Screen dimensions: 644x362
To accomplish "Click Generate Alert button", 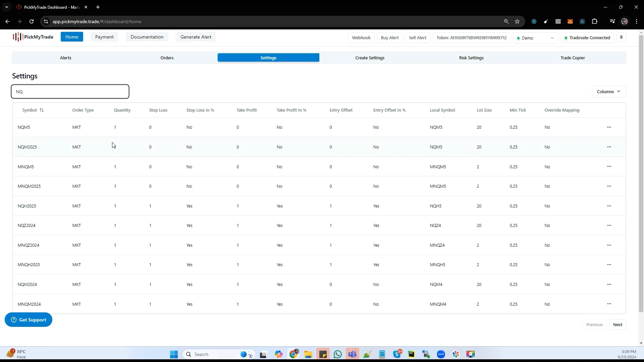I will click(196, 37).
